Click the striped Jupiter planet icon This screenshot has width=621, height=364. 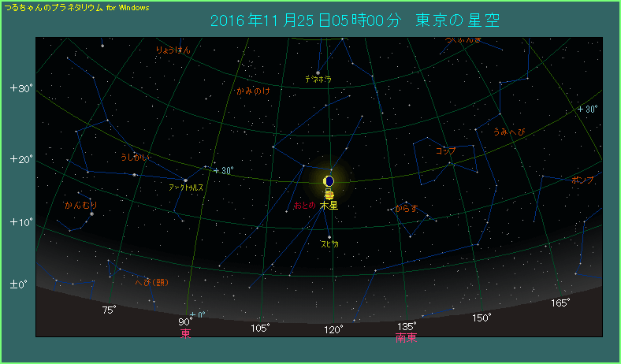pyautogui.click(x=329, y=195)
